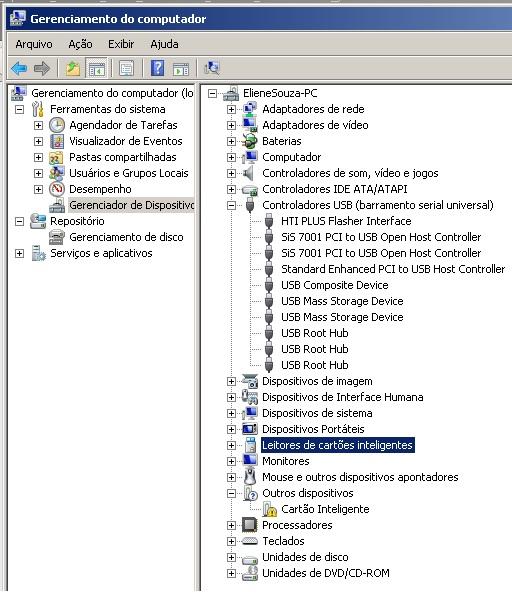This screenshot has width=512, height=600.
Task: Click the Back arrow toolbar icon
Action: (19, 68)
